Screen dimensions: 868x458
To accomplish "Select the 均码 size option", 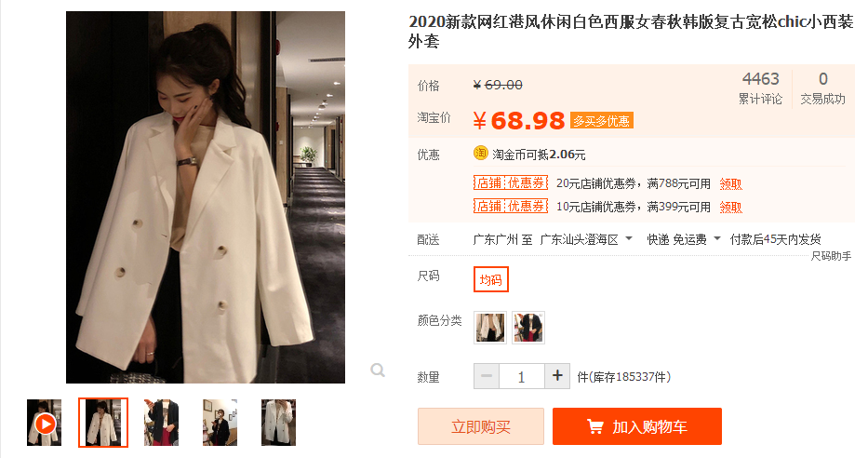I will tap(490, 279).
